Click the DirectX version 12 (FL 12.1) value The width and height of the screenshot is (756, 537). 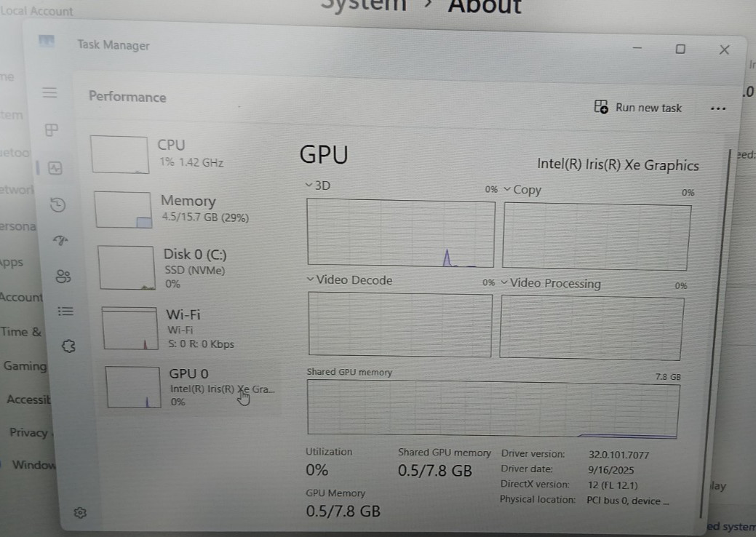click(x=613, y=485)
